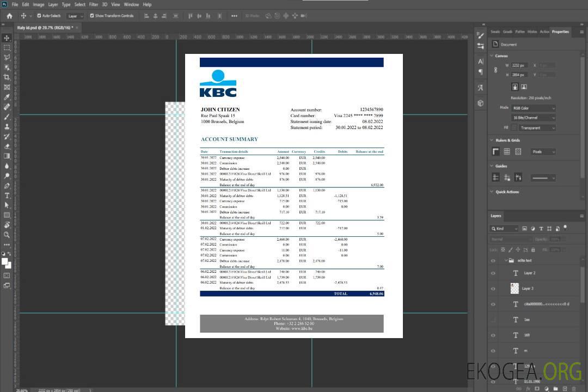588x392 pixels.
Task: Toggle the Auto-Select checkbox
Action: pos(39,16)
